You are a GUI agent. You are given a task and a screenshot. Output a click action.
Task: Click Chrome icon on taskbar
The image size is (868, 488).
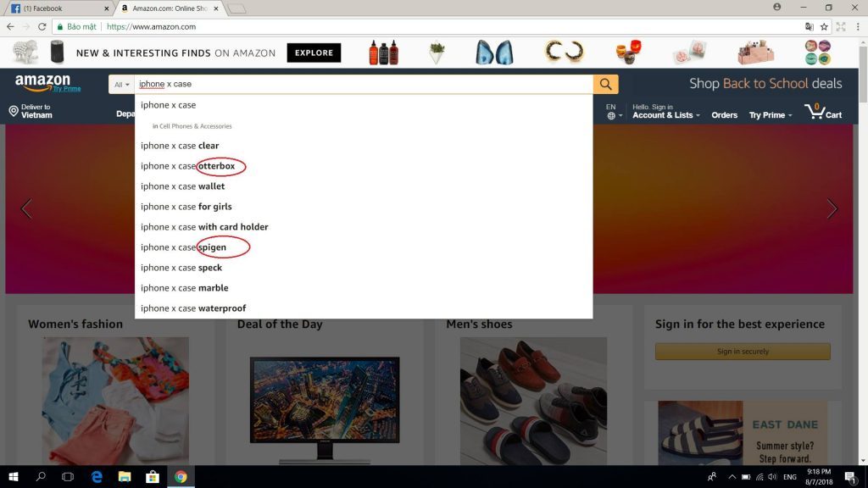(x=181, y=476)
